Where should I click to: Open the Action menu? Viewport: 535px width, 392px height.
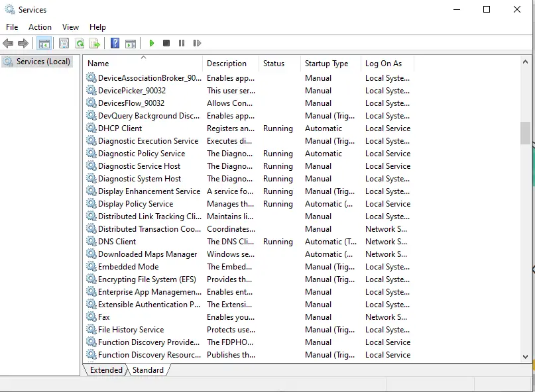(40, 27)
